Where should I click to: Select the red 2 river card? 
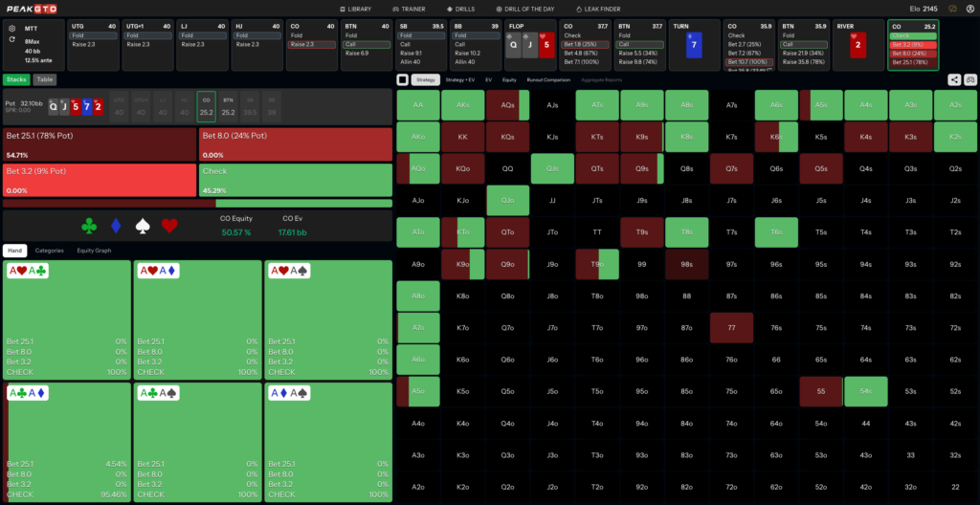coord(858,45)
